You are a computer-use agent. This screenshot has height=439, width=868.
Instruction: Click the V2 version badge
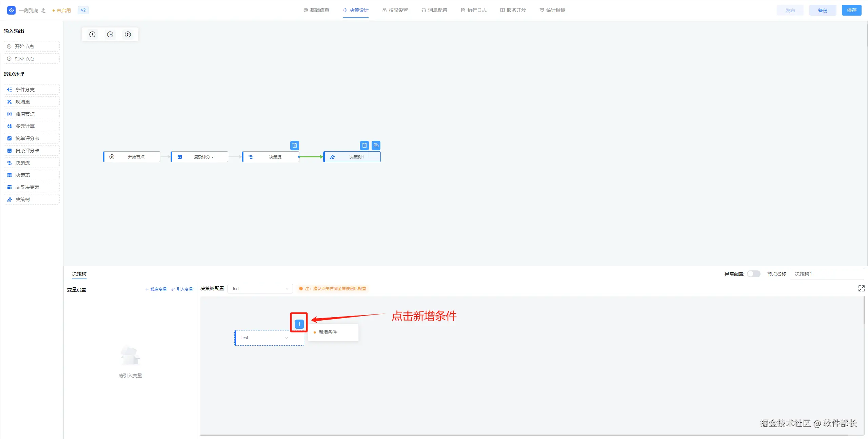(x=83, y=10)
